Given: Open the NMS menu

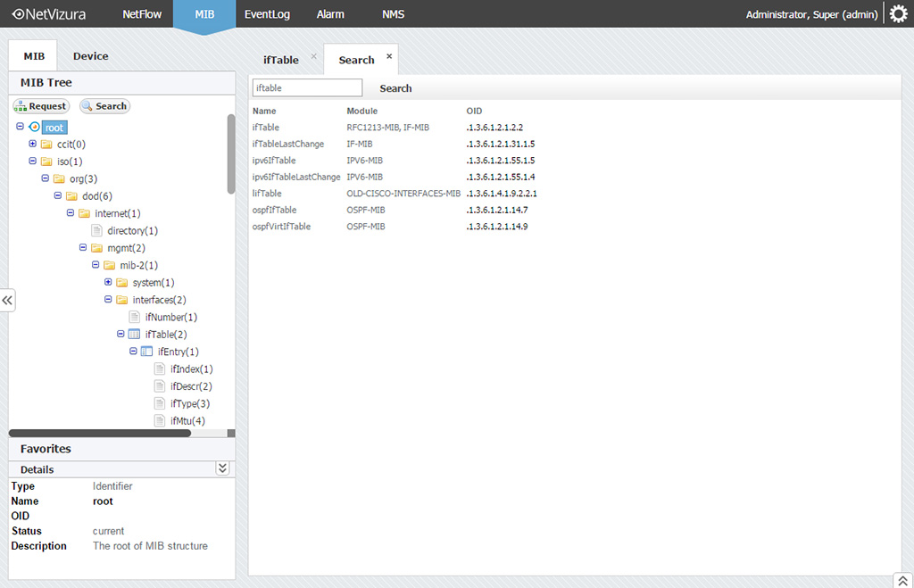Looking at the screenshot, I should click(x=393, y=14).
